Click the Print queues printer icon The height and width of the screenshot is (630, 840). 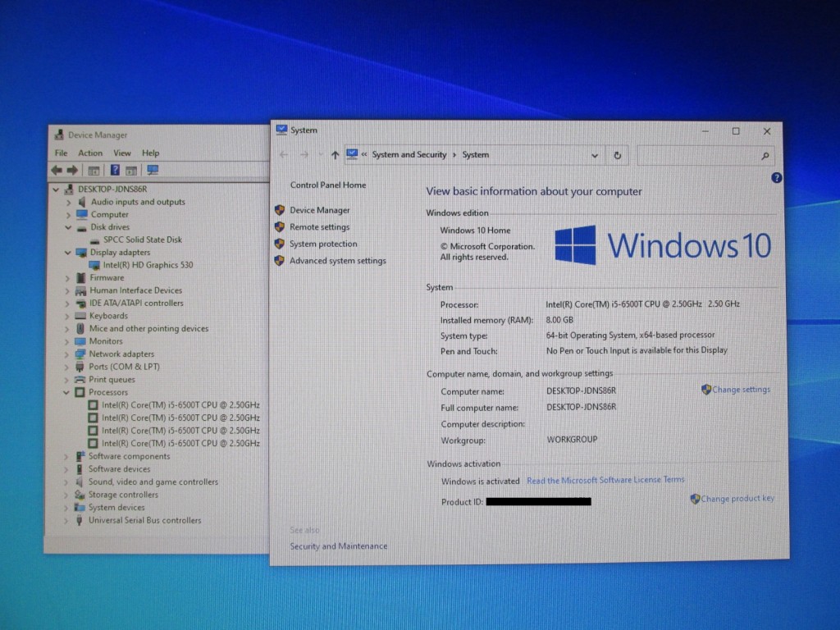(x=80, y=380)
